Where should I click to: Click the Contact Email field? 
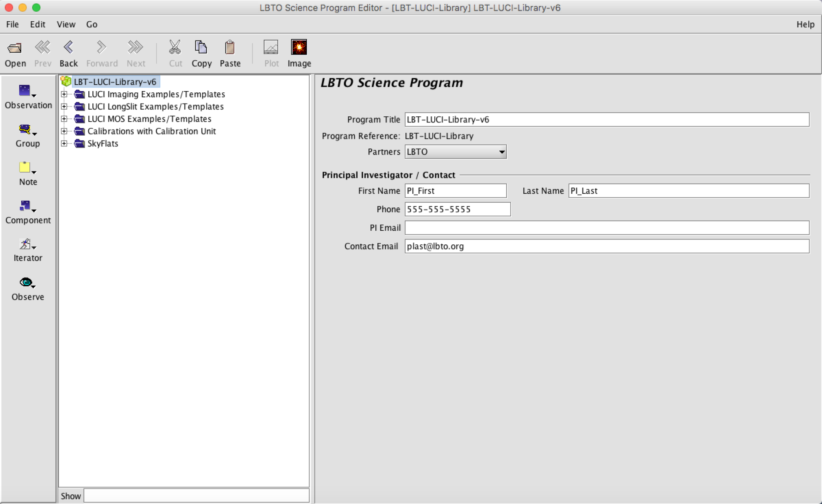coord(607,246)
